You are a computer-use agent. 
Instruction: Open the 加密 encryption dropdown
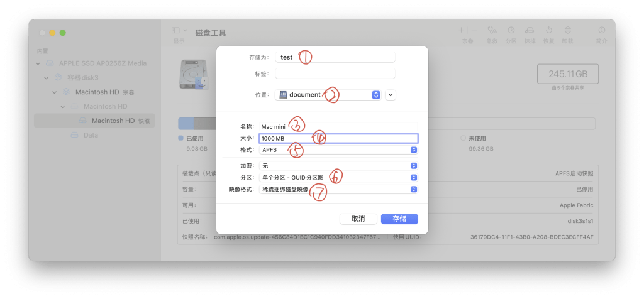[x=338, y=166]
